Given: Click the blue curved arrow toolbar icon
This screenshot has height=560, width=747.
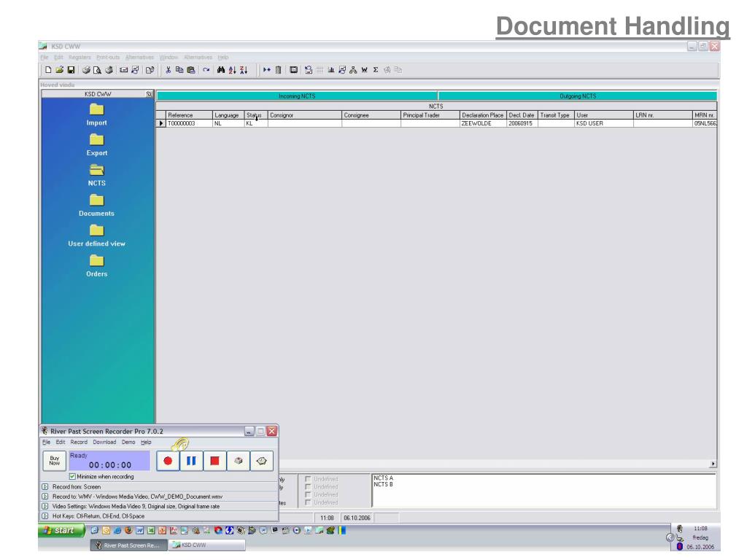Looking at the screenshot, I should 206,70.
